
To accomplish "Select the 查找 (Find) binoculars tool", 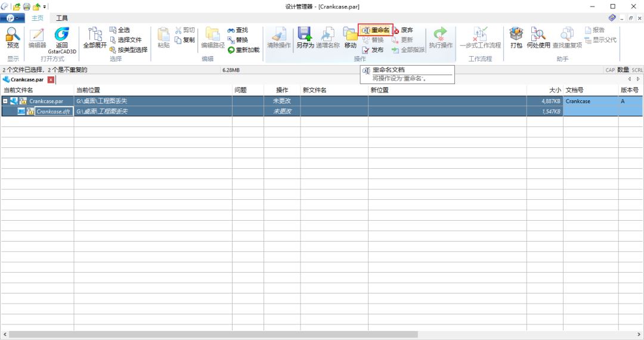I will pyautogui.click(x=237, y=30).
